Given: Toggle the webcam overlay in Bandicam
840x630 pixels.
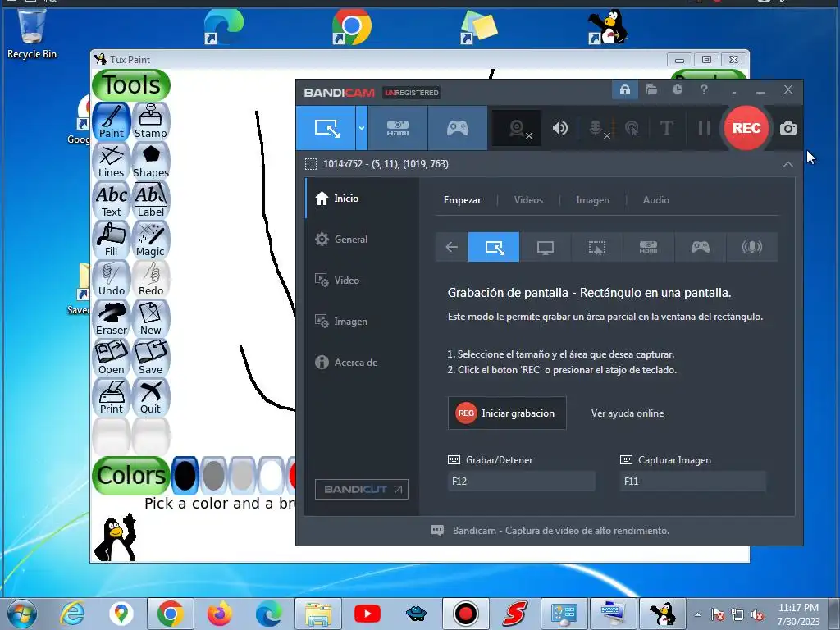Looking at the screenshot, I should click(x=517, y=128).
